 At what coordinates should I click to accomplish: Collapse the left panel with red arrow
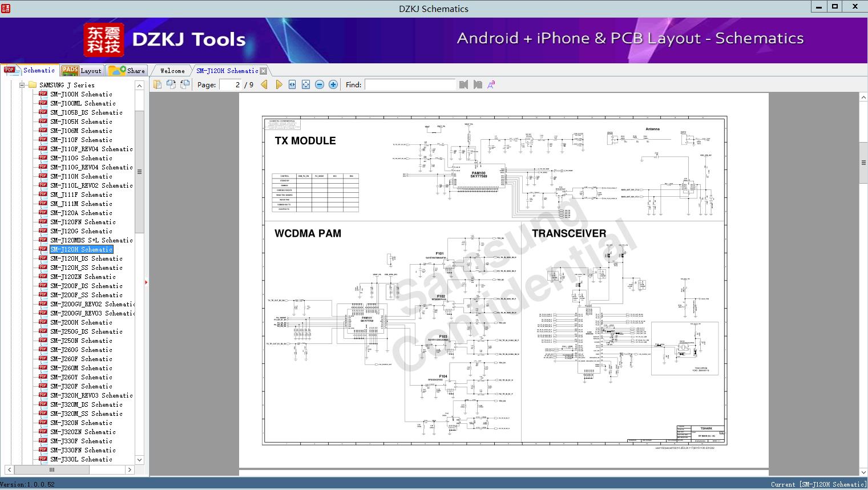coord(146,282)
